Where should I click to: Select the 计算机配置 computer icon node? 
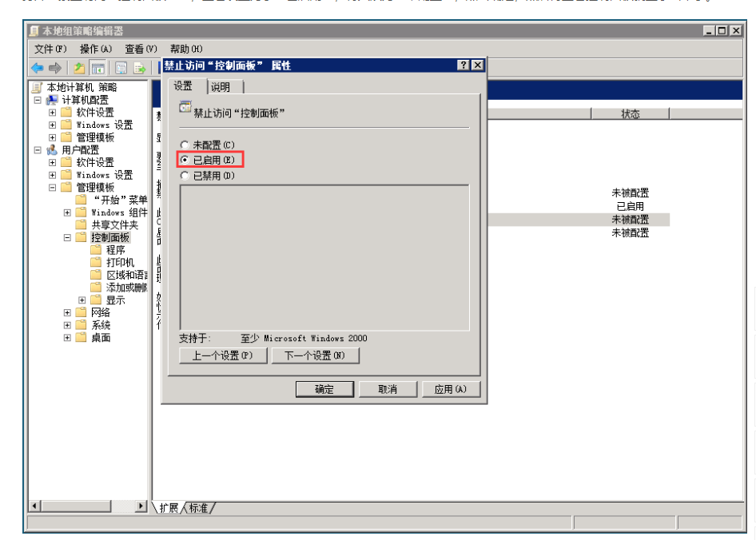point(53,100)
